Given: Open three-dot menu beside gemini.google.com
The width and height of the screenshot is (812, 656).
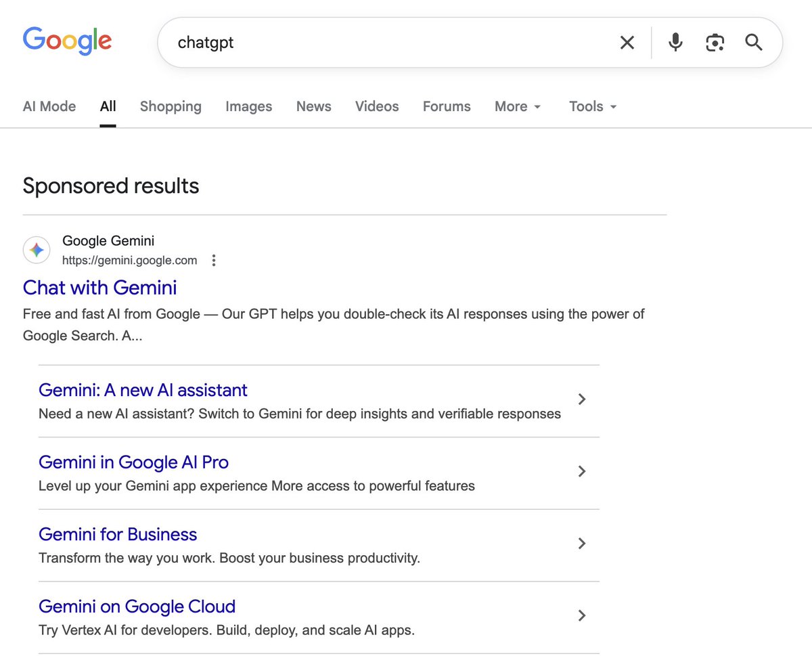Looking at the screenshot, I should pos(214,260).
